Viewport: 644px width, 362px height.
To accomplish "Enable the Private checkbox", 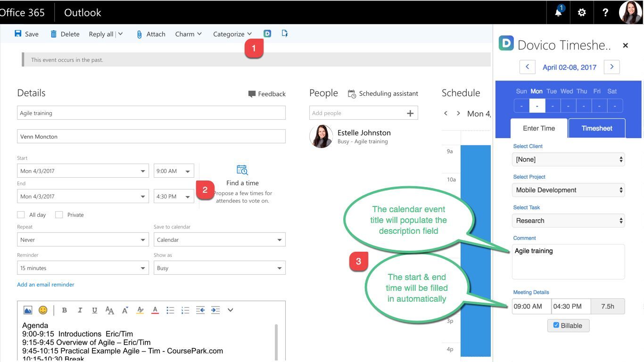I will pos(59,215).
